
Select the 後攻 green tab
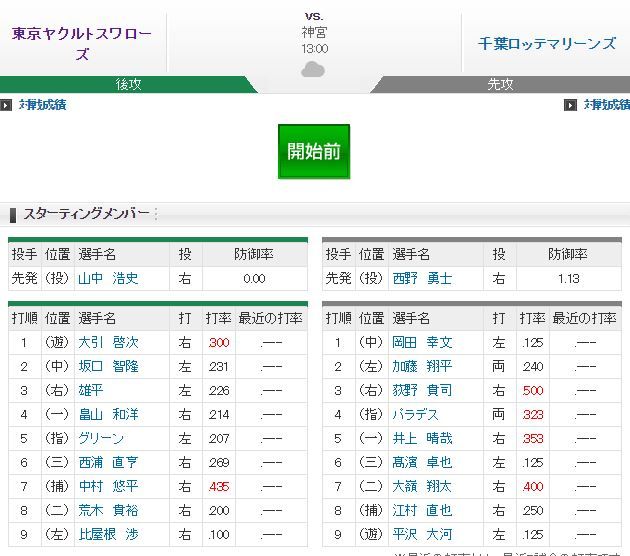point(128,84)
